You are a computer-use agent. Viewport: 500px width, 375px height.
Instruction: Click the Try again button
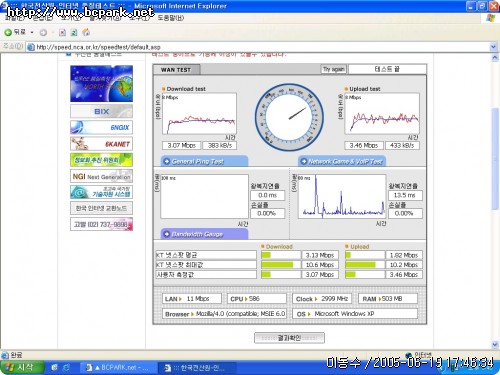pyautogui.click(x=333, y=69)
